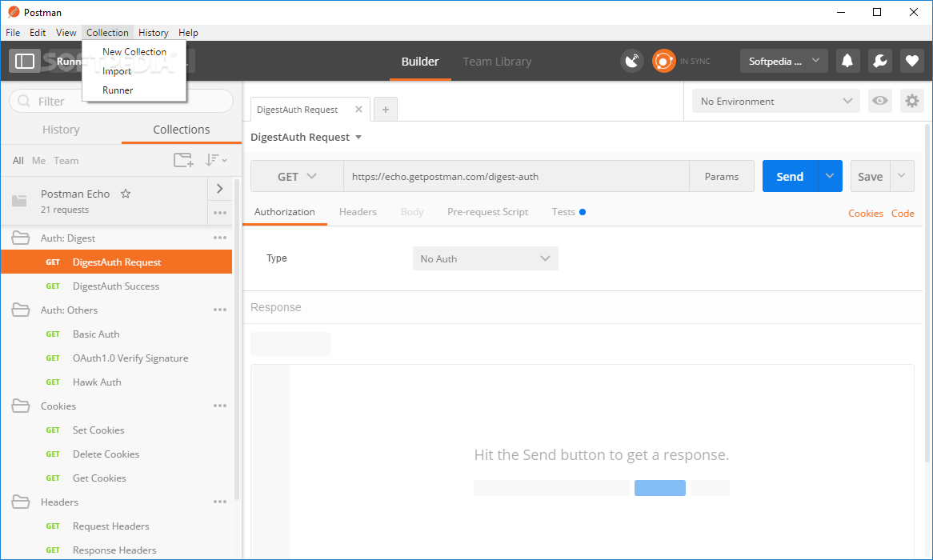Select OAuth1.0 Verify Signature request
933x560 pixels.
(x=117, y=358)
